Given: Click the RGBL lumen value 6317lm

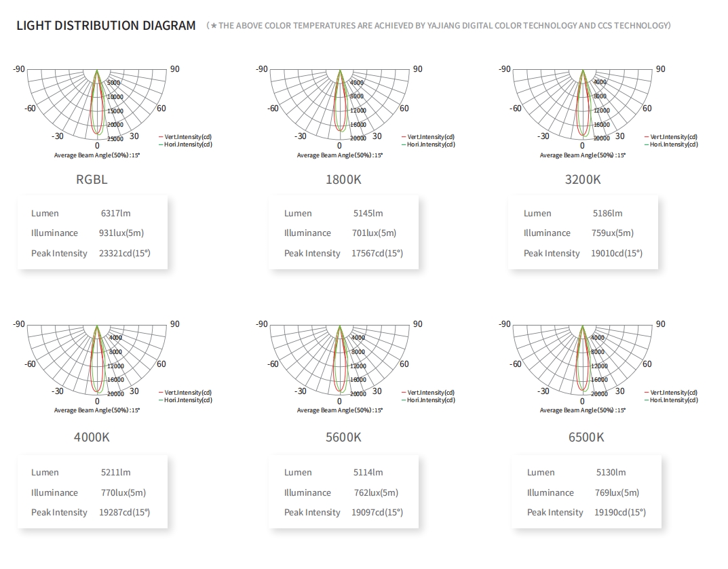Looking at the screenshot, I should pyautogui.click(x=115, y=214).
